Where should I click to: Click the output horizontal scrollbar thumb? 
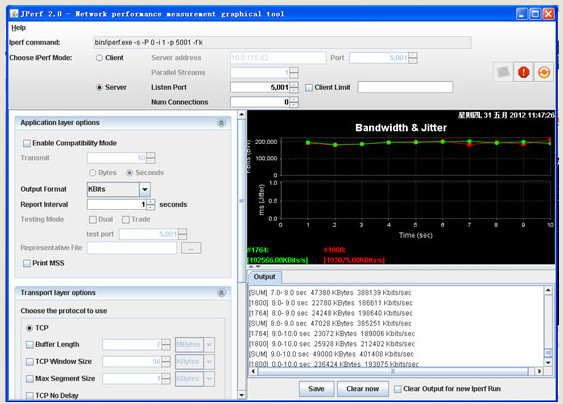pyautogui.click(x=393, y=371)
